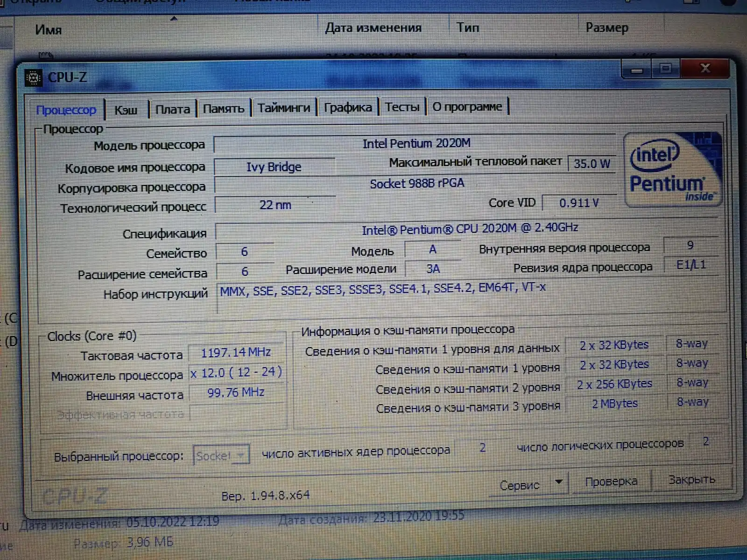Click the multiplier value x 12.0
Image resolution: width=747 pixels, height=560 pixels.
click(236, 372)
